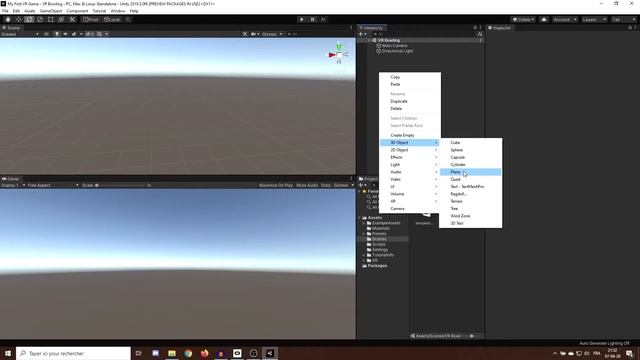Expand the ExampleAssets folder
The image size is (640, 360).
click(x=364, y=223)
